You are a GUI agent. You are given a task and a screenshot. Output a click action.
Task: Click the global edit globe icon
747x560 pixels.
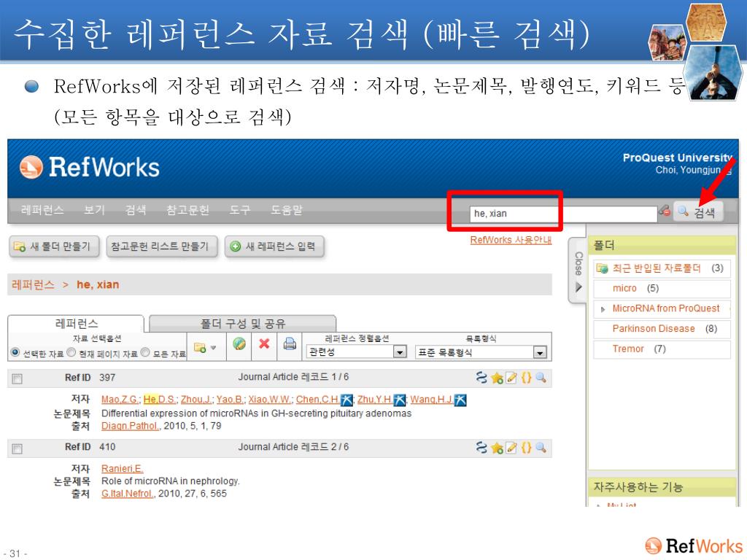239,343
